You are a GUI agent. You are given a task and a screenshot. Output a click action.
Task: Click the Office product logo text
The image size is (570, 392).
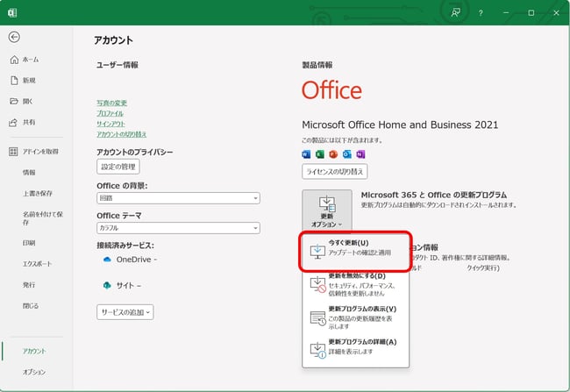[331, 90]
